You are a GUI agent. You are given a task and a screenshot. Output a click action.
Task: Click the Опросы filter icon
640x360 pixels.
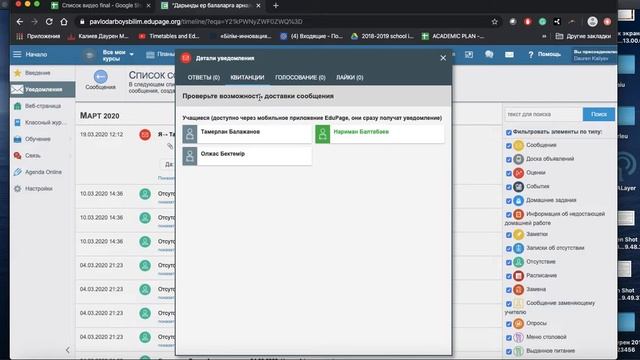tap(518, 323)
